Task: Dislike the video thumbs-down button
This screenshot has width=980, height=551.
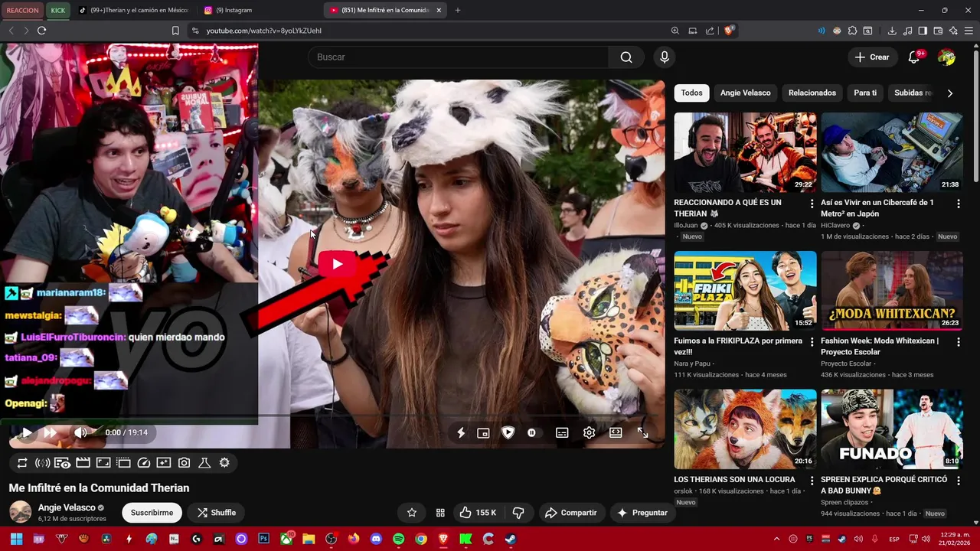Action: pyautogui.click(x=518, y=513)
